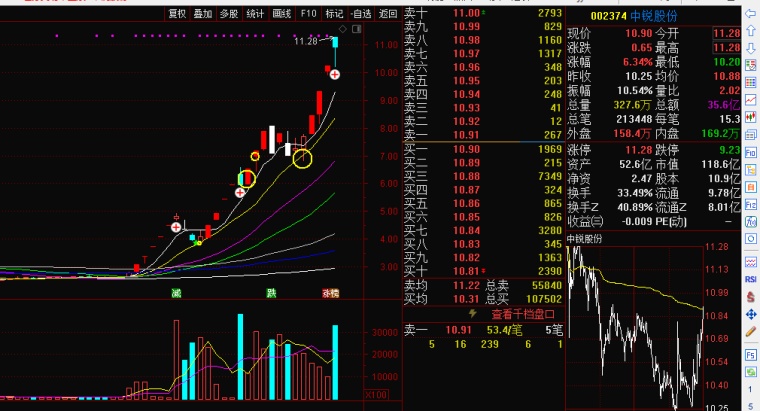Click the green refresh icon in sidebar
The image size is (760, 411).
tap(750, 372)
